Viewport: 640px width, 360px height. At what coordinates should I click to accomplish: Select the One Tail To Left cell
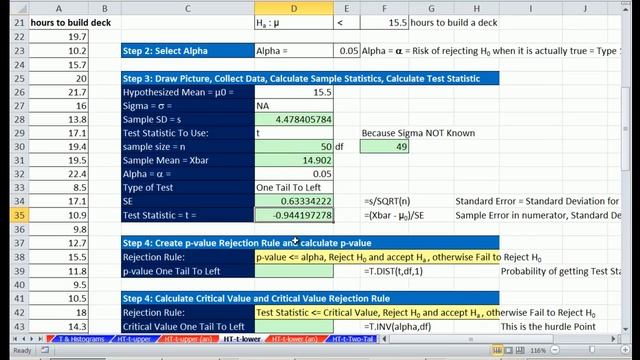tap(294, 187)
